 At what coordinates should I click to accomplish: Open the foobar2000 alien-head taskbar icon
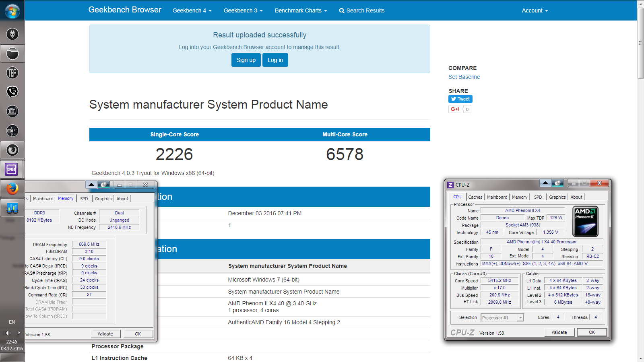12,34
